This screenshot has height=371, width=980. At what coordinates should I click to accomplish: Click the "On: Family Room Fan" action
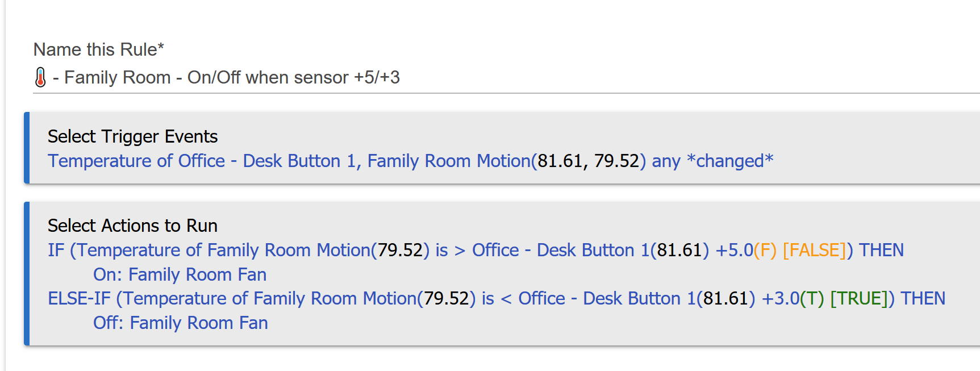[x=180, y=274]
